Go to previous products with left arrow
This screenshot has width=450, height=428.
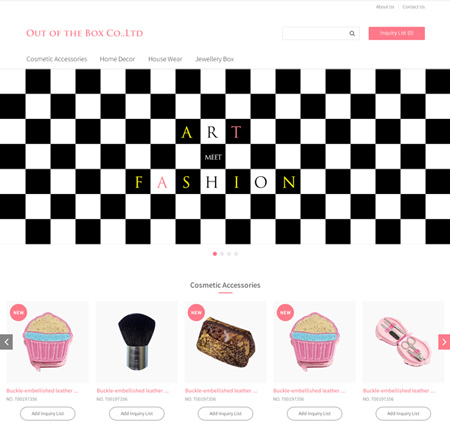click(x=6, y=342)
